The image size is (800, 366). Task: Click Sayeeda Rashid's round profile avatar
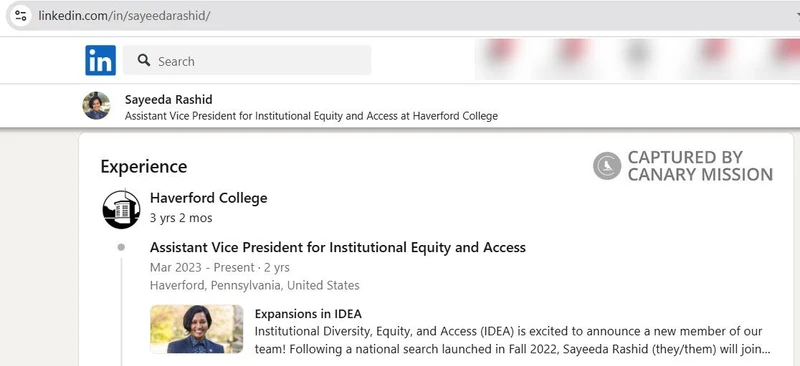(96, 106)
